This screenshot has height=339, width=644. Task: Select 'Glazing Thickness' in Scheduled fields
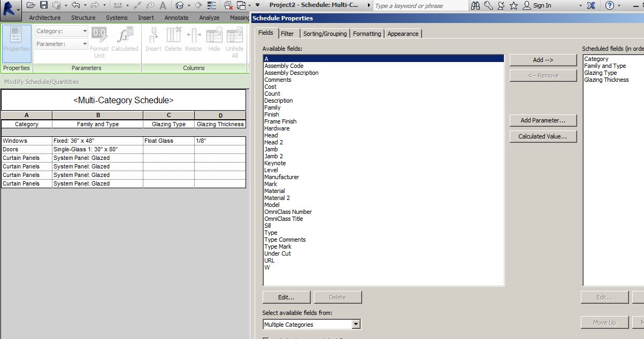coord(607,80)
